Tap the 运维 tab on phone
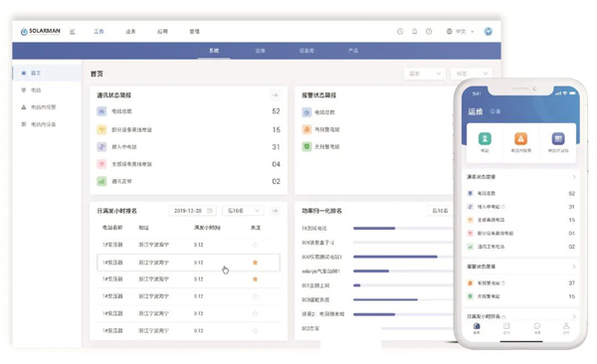597x364 pixels. (476, 111)
